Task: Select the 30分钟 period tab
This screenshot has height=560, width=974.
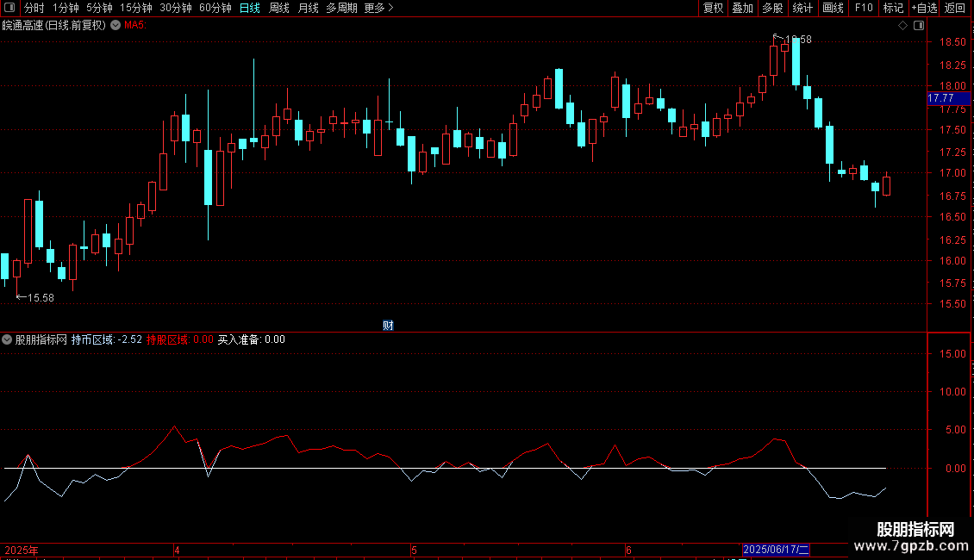Action: 175,8
